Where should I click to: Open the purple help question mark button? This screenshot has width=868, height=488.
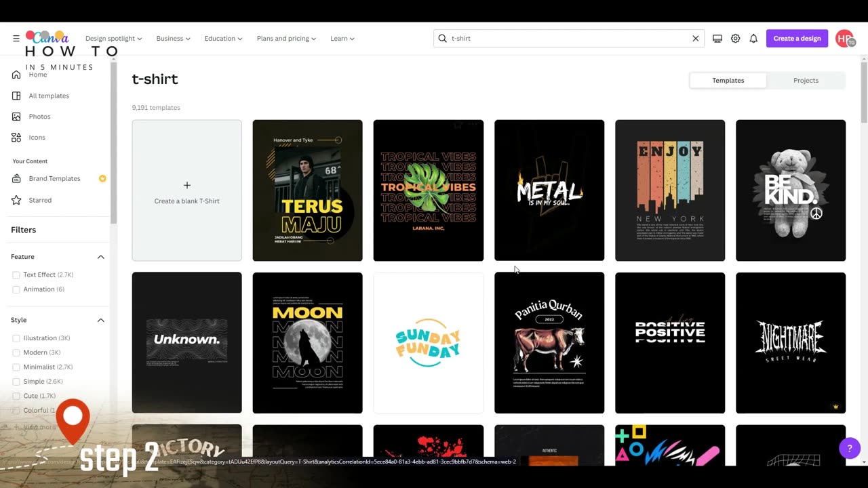click(850, 448)
